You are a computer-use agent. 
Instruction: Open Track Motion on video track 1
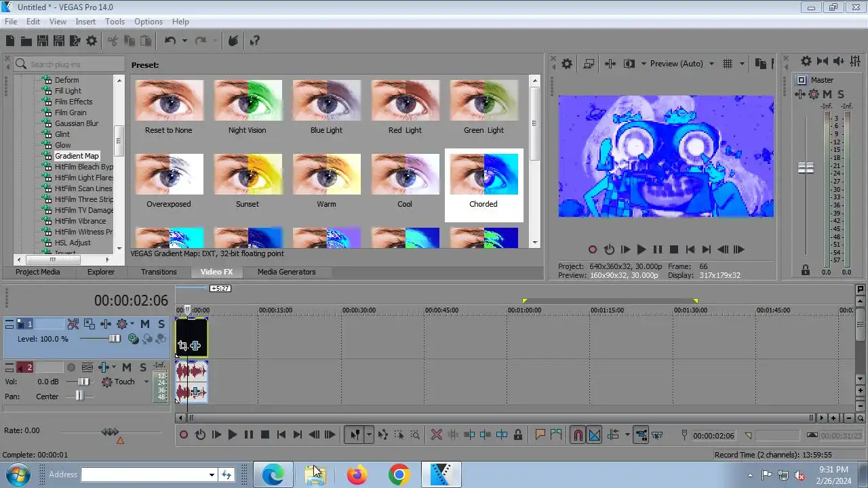coord(90,324)
